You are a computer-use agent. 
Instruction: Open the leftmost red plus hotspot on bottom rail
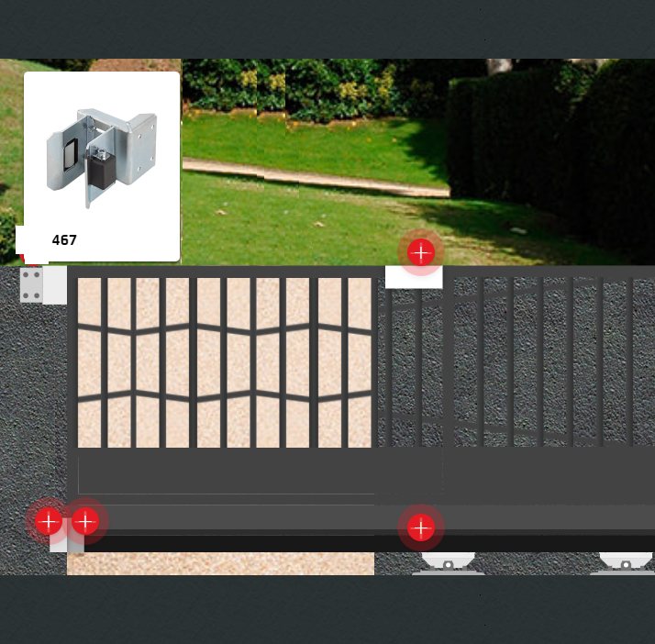48,522
